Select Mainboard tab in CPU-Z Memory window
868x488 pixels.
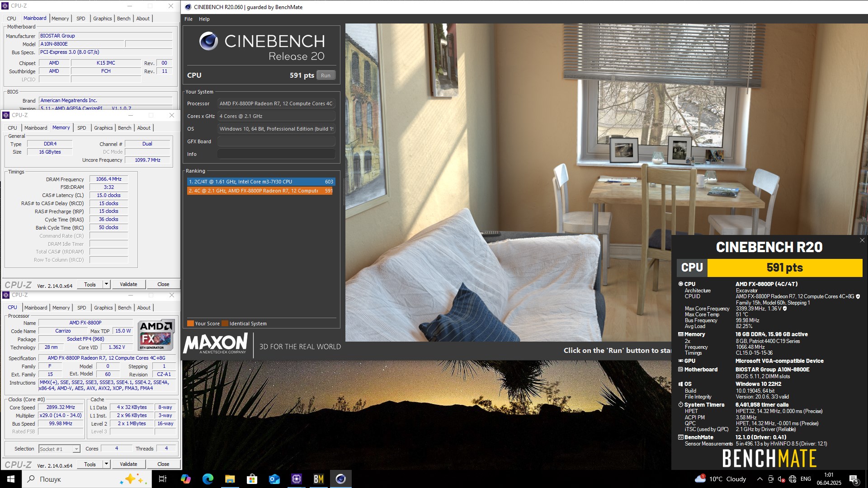36,128
